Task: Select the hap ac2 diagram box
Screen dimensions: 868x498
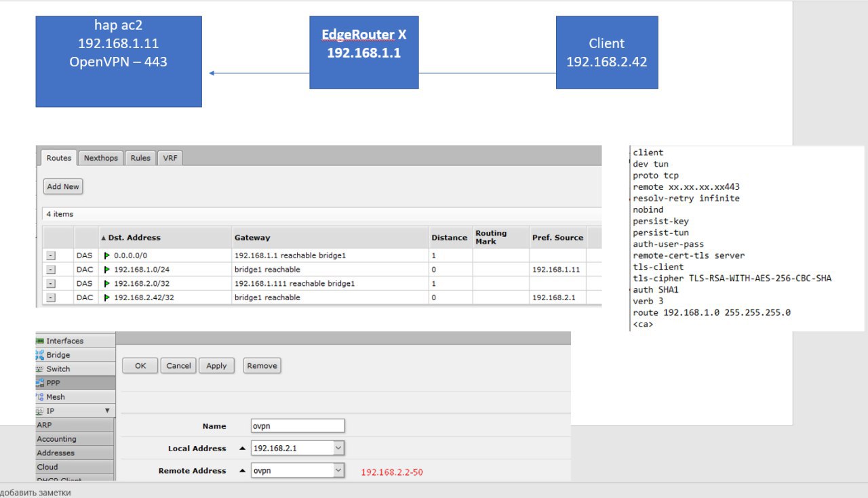Action: coord(119,62)
